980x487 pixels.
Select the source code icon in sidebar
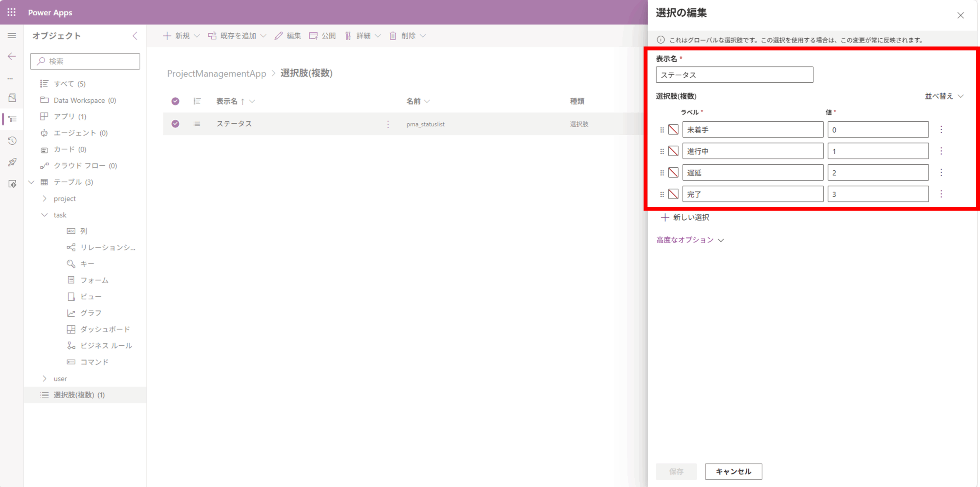click(x=11, y=184)
